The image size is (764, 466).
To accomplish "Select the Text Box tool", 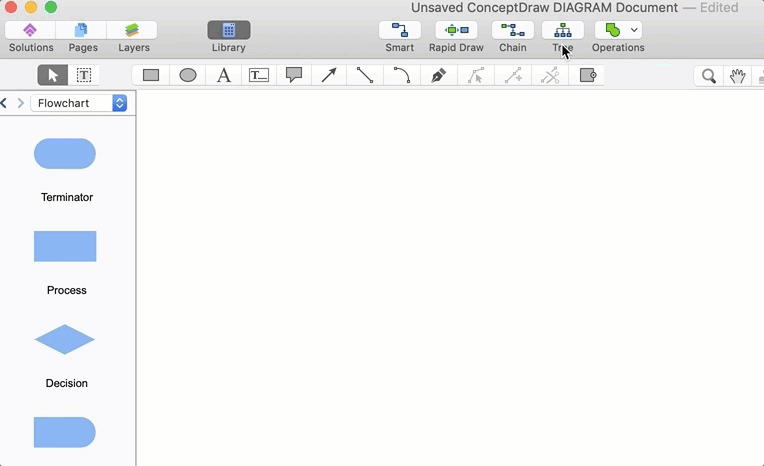I will 259,76.
